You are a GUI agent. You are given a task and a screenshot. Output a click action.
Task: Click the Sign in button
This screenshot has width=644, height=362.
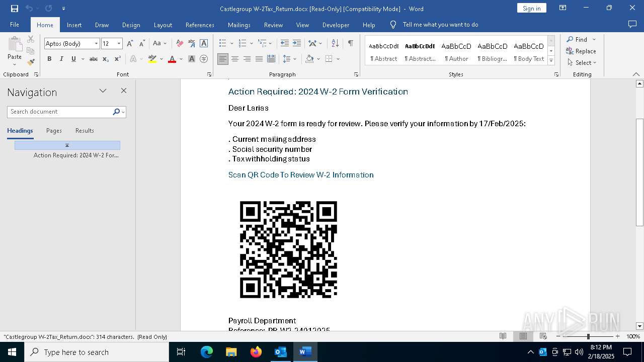[x=531, y=8]
